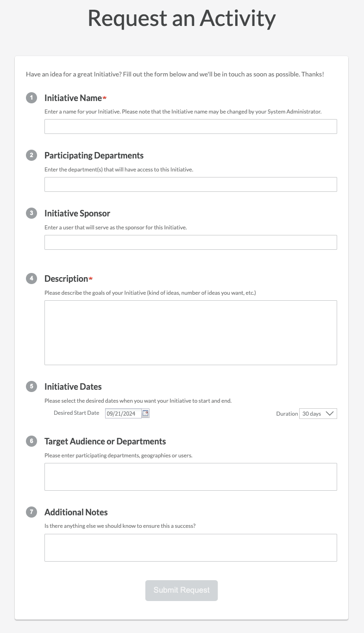Click the Target Audience or Departments box

point(191,477)
